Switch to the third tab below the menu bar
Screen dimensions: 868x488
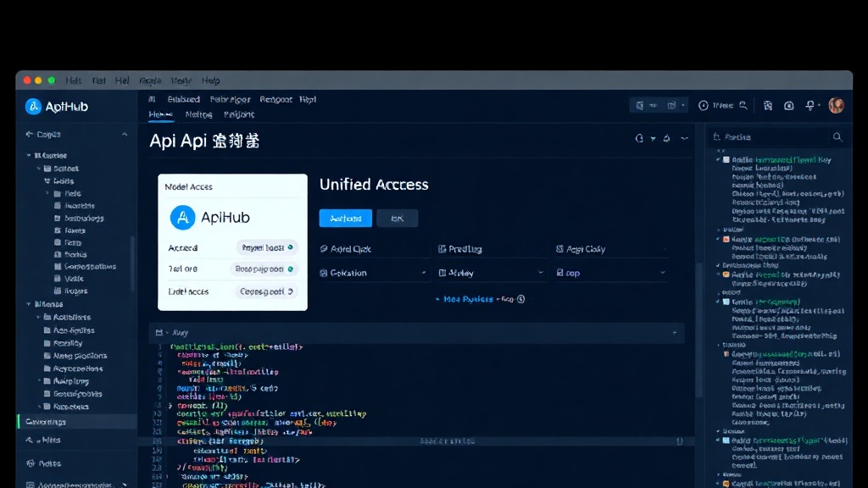[x=239, y=114]
